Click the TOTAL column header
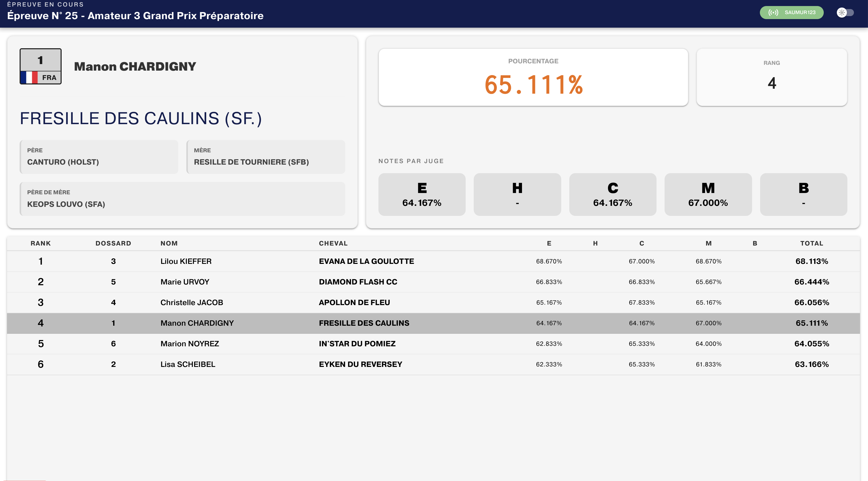 click(811, 243)
